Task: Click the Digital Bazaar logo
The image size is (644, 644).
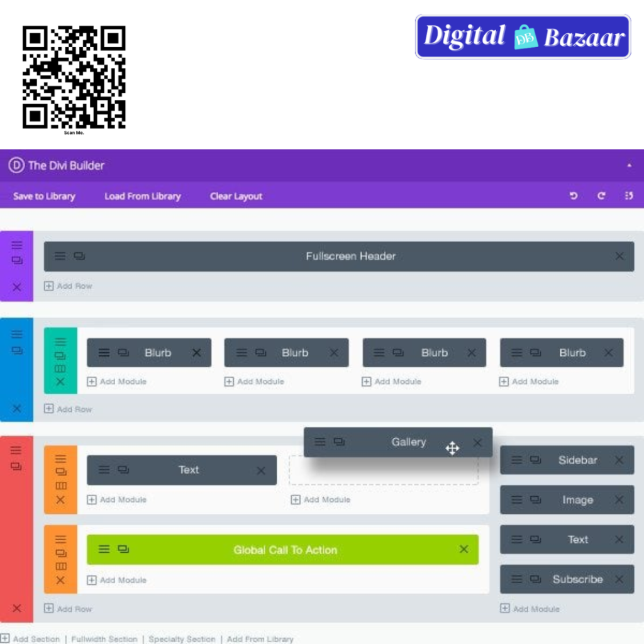Action: point(523,37)
